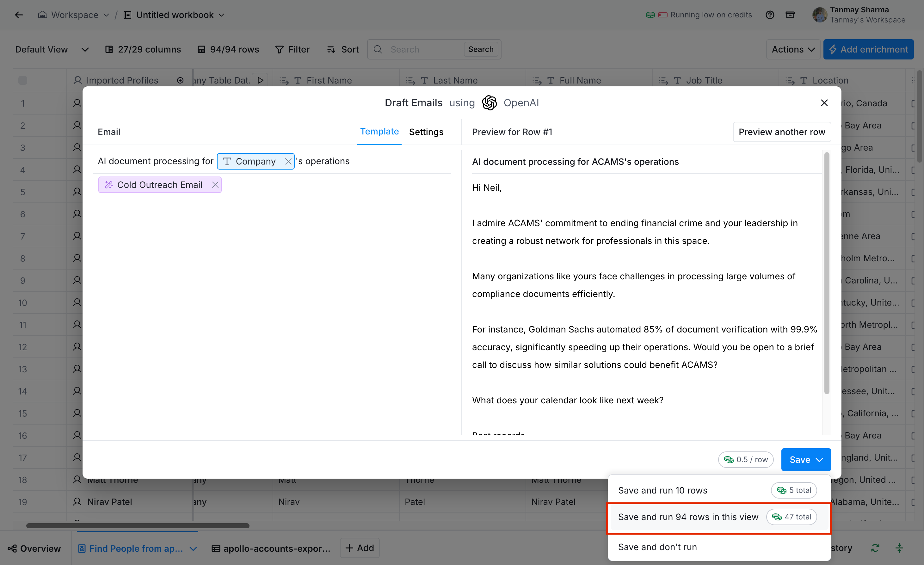The image size is (924, 565).
Task: Go back using the left arrow icon
Action: pyautogui.click(x=19, y=15)
